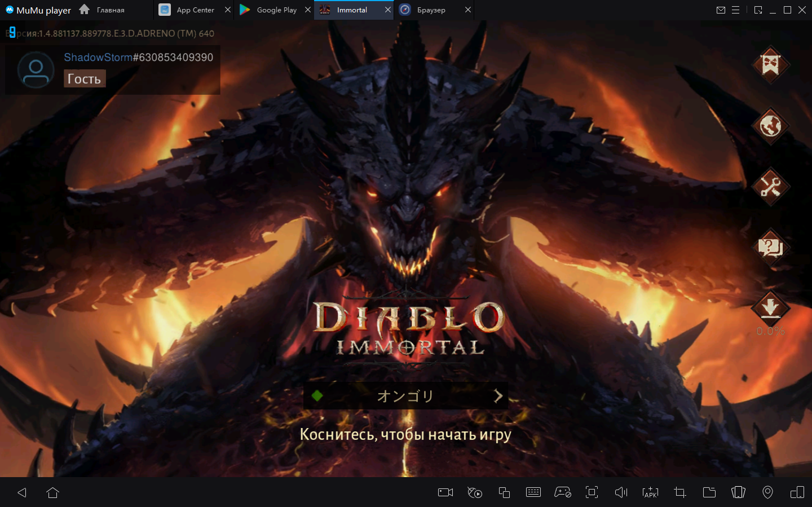
Task: Click the download arrow icon showing 0.0%
Action: tap(770, 308)
